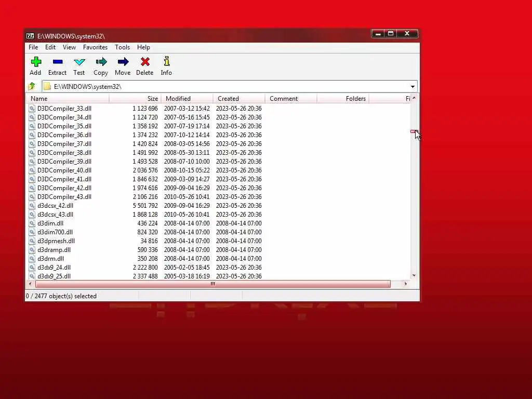Sort by the Size column header

[135, 99]
